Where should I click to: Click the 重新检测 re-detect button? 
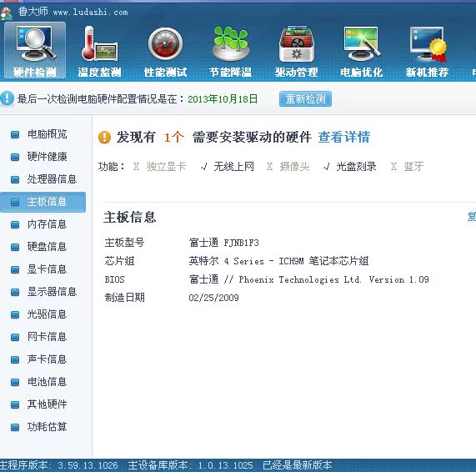[x=305, y=98]
